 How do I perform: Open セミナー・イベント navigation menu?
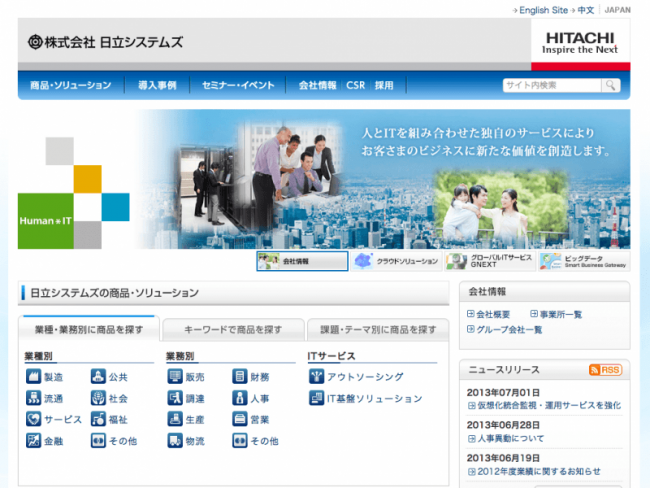click(238, 85)
